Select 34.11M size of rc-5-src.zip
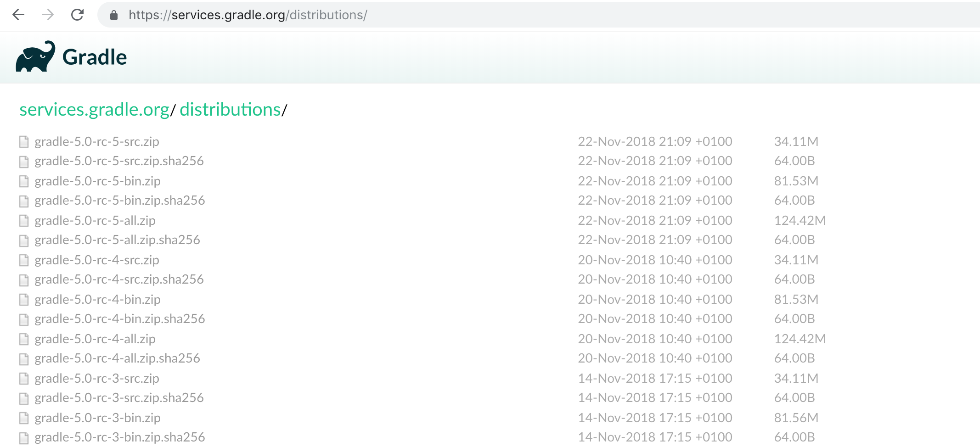This screenshot has height=447, width=980. (x=796, y=141)
